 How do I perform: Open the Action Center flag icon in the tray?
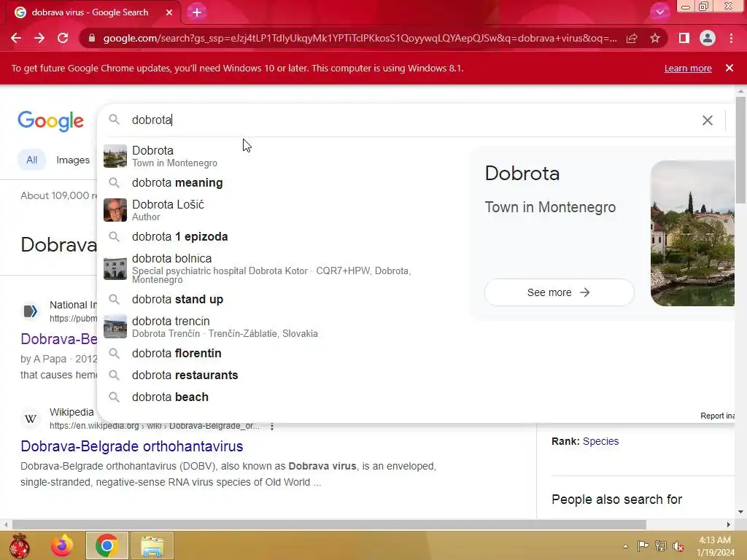643,546
